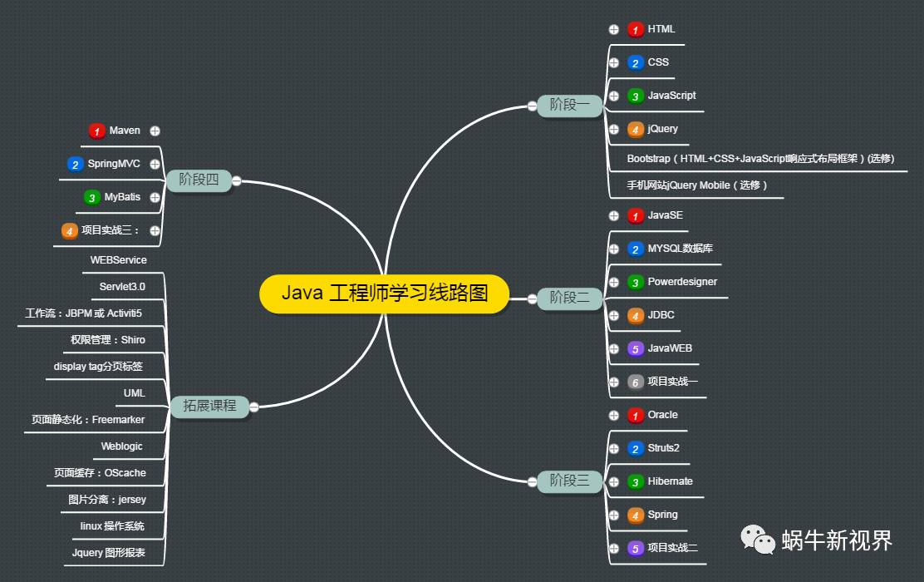Click the blue priority 2 icon beside CSS
This screenshot has height=582, width=924.
coord(635,63)
